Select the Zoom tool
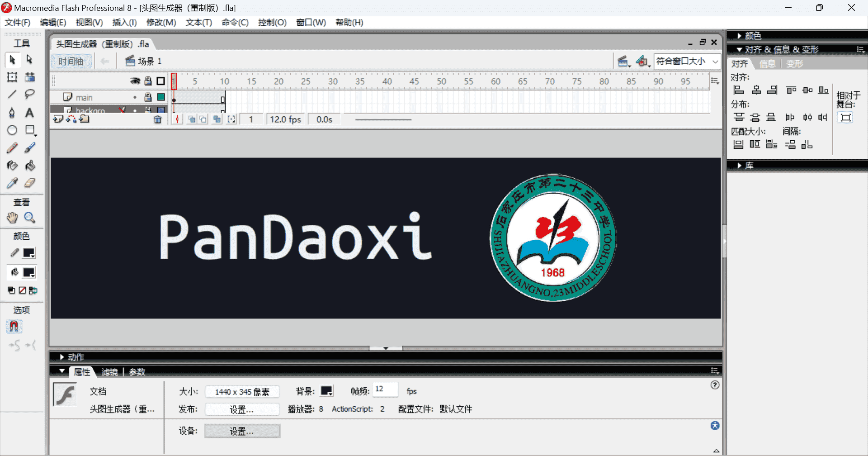The image size is (868, 456). pyautogui.click(x=30, y=218)
